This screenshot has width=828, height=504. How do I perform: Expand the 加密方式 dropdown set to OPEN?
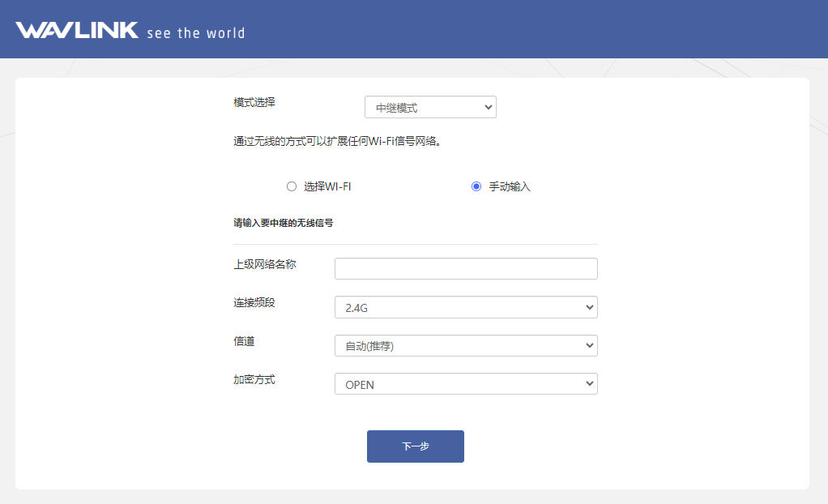pos(466,384)
